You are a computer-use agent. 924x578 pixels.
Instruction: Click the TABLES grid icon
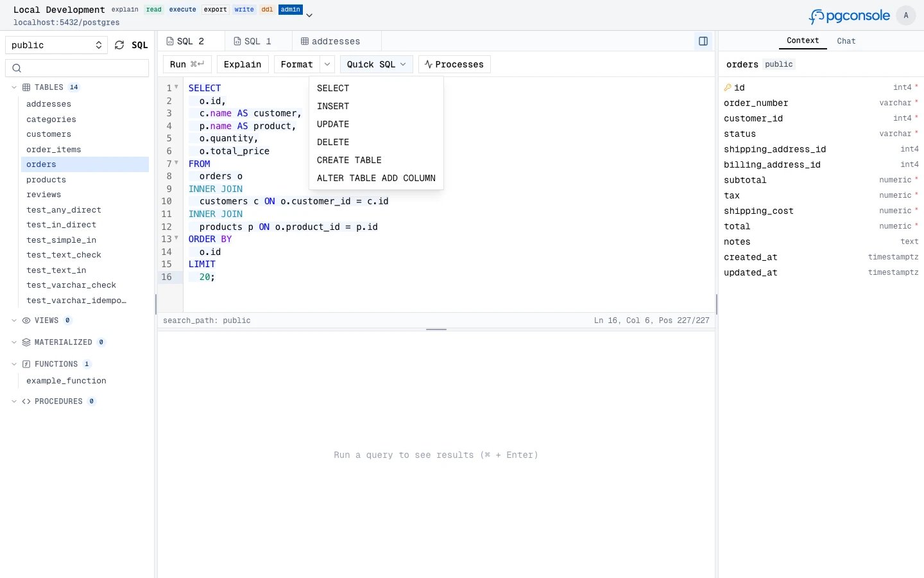tap(26, 87)
